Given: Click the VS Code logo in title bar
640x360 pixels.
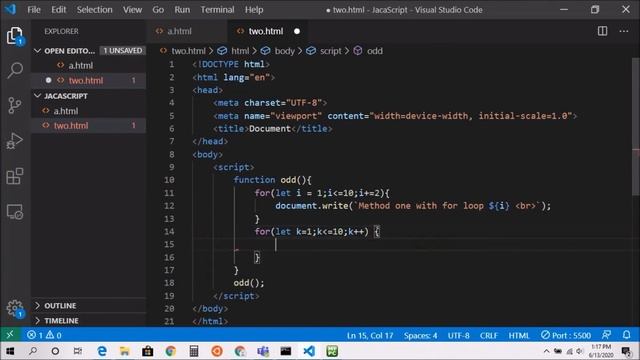Looking at the screenshot, I should tap(10, 9).
